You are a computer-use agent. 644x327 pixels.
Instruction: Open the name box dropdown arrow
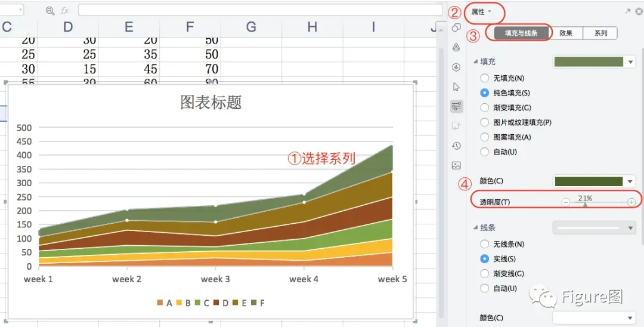[20, 10]
